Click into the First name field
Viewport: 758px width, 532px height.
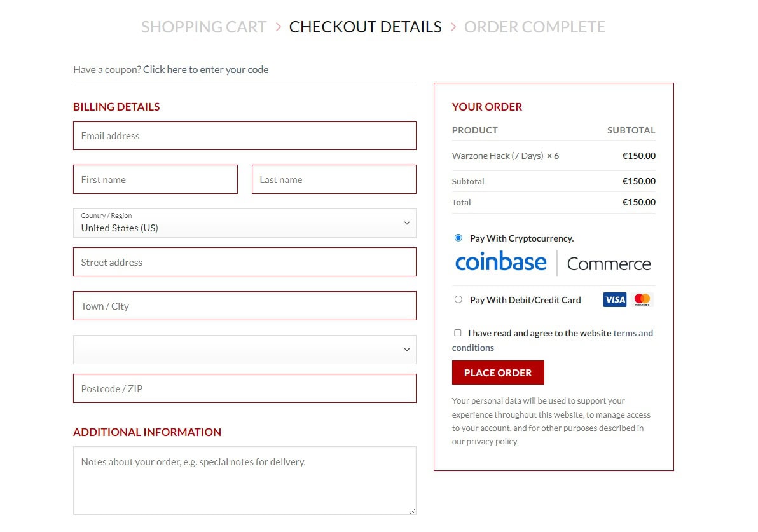155,180
